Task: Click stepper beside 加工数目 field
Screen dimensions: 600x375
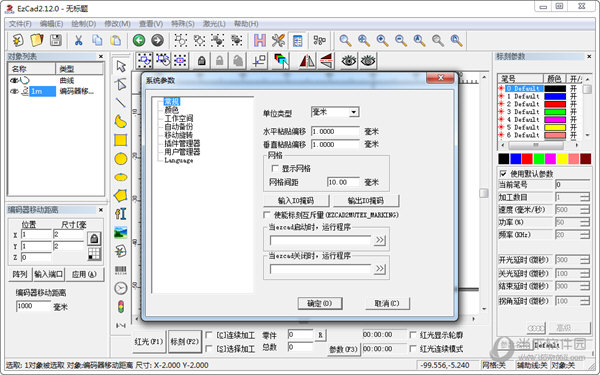Action: 584,197
